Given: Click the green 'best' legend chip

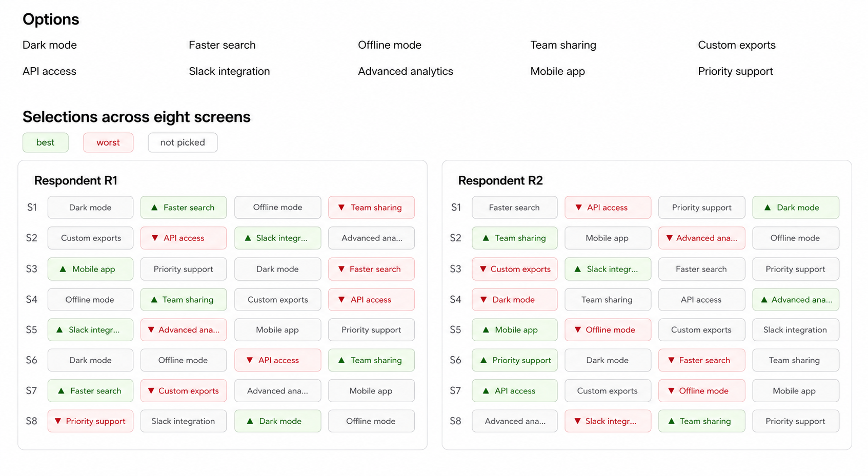Looking at the screenshot, I should (x=45, y=142).
